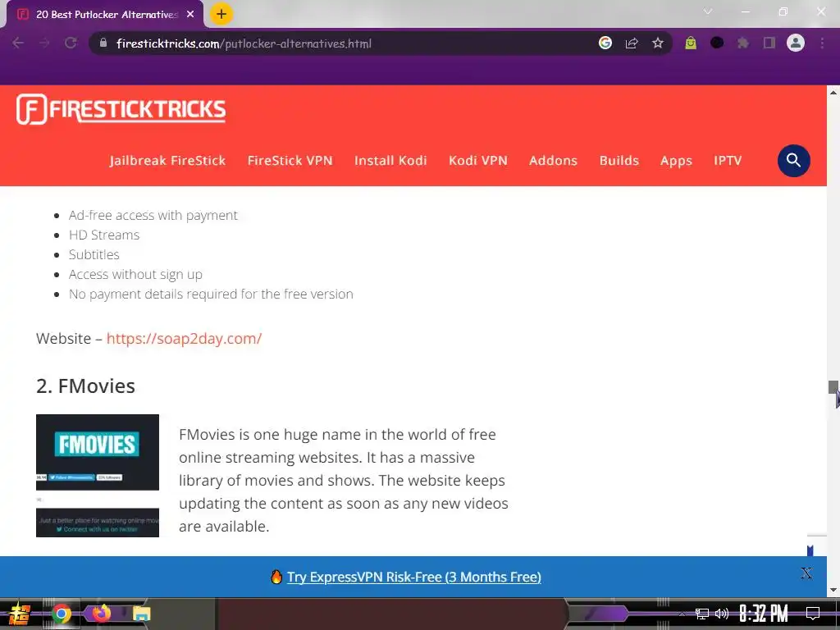
Task: Open the IPTV menu item
Action: click(x=728, y=161)
